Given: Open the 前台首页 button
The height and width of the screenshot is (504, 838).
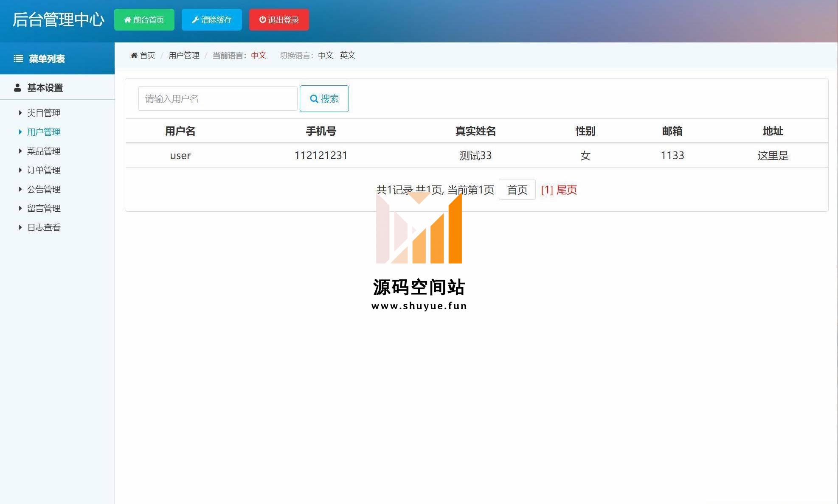Looking at the screenshot, I should [x=144, y=20].
